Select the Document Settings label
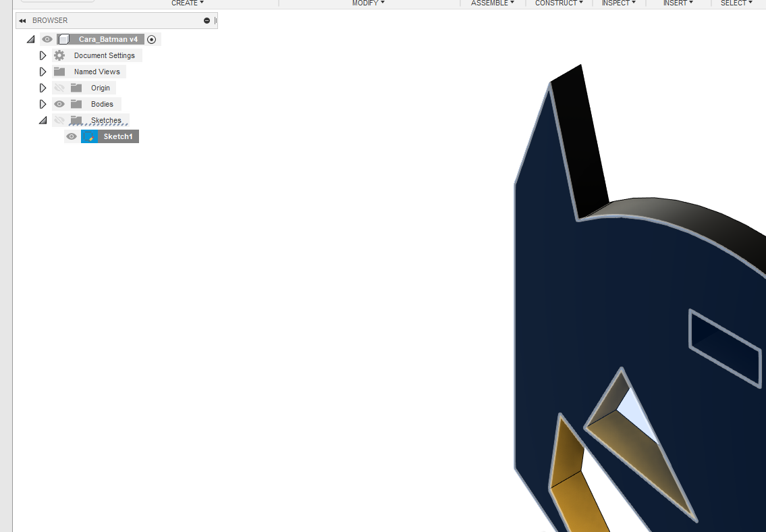 104,55
